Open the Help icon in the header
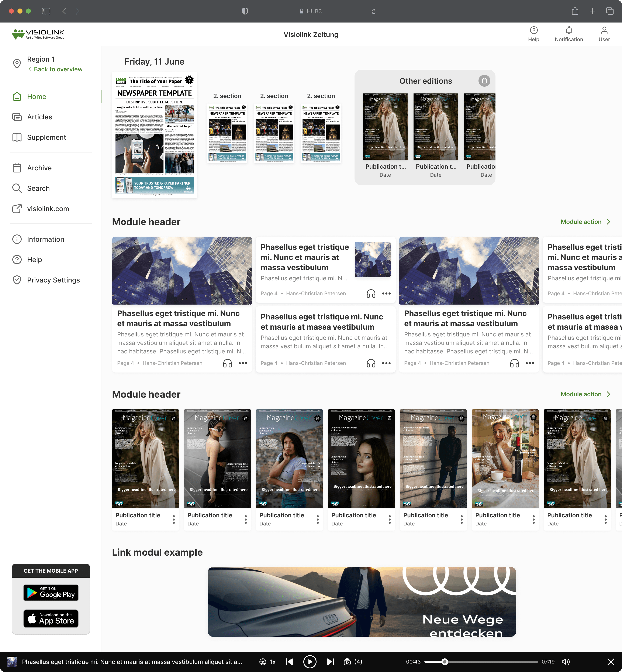This screenshot has width=622, height=672. click(x=533, y=31)
